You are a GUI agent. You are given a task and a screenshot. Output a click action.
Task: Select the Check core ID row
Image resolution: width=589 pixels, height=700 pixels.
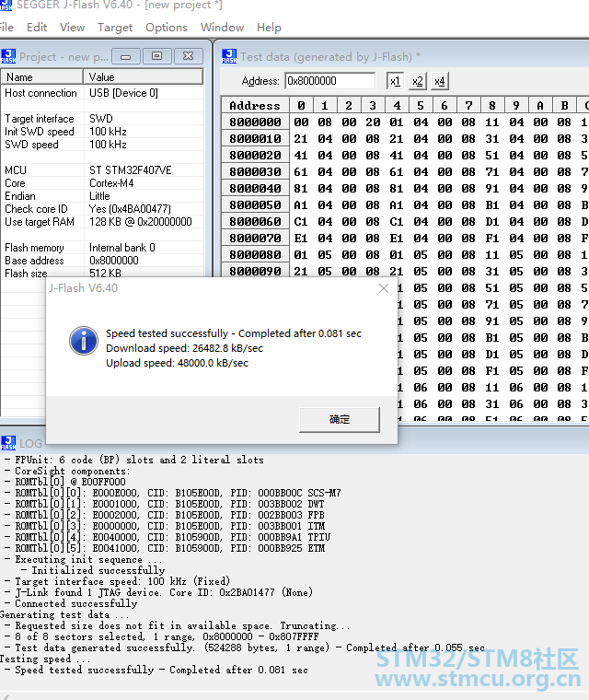102,209
